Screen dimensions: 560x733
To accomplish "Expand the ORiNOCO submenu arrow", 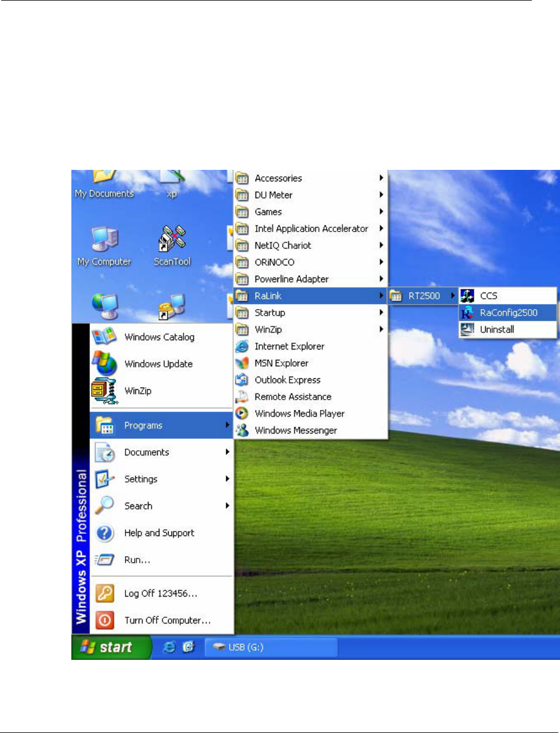I will point(381,261).
